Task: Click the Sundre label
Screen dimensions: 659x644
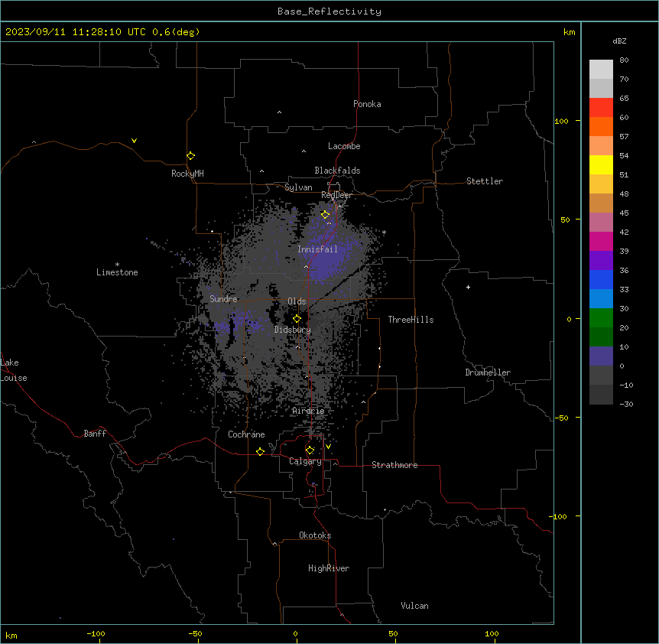Action: click(223, 299)
